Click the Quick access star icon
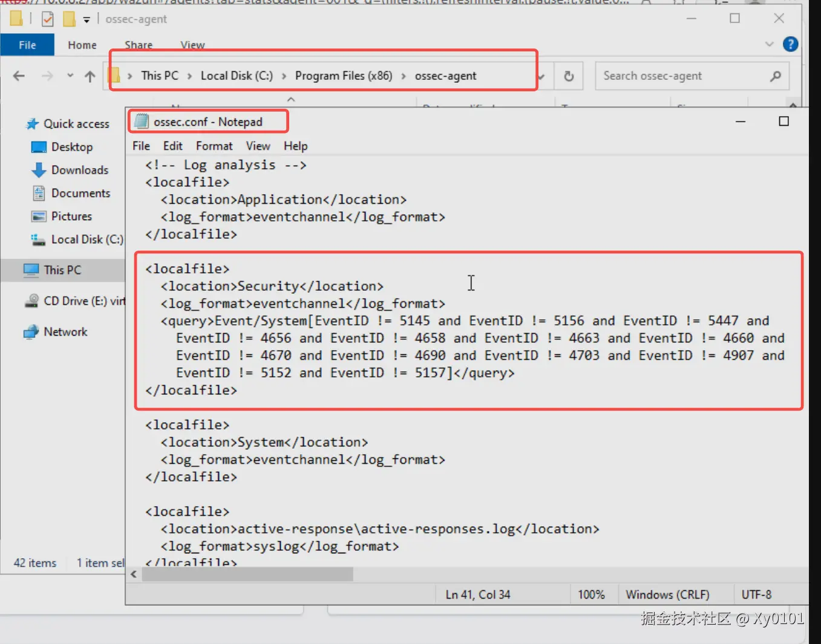 (32, 124)
